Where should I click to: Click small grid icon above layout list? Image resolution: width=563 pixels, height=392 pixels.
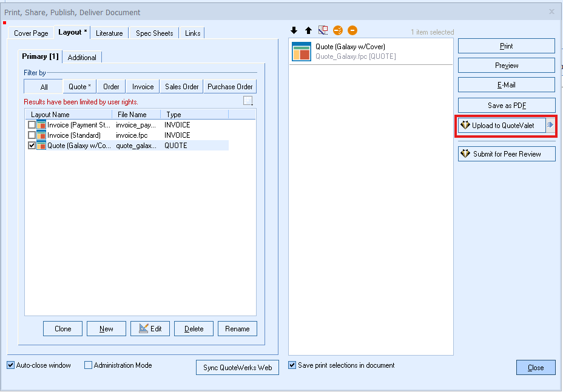coord(248,101)
